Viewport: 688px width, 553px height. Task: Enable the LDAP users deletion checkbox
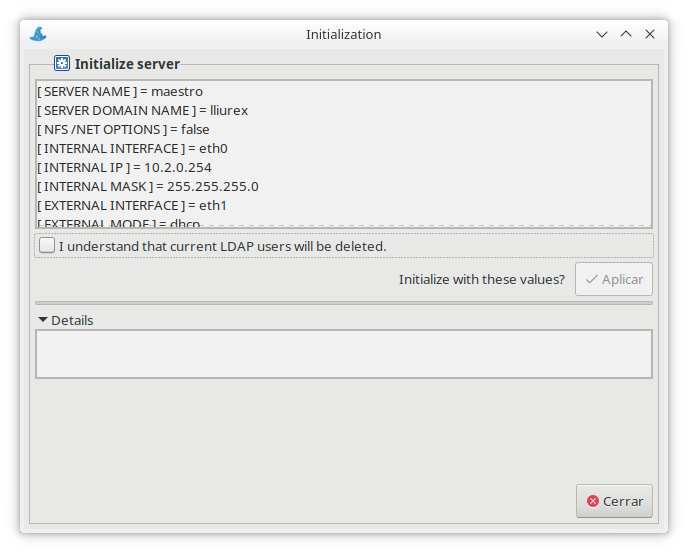click(x=47, y=245)
